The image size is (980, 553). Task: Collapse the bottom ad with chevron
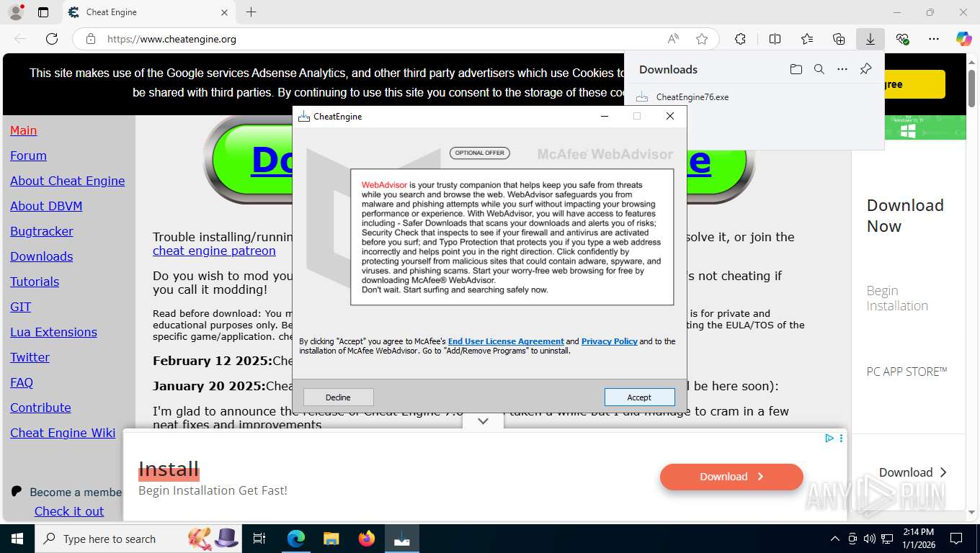tap(483, 421)
